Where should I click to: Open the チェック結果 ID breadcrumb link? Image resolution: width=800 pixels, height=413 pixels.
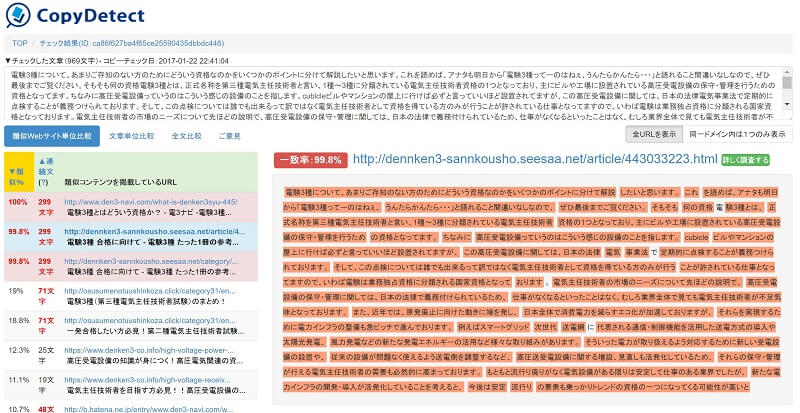click(132, 43)
